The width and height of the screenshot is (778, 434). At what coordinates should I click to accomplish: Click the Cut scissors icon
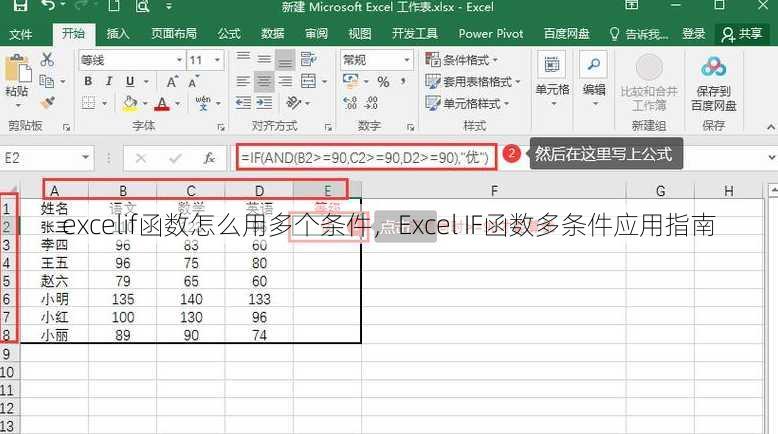coord(47,60)
